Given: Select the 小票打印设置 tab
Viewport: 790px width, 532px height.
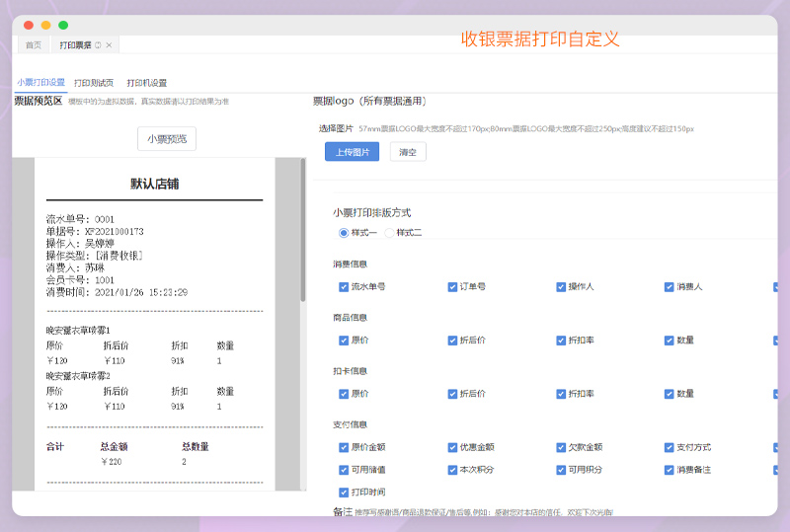Looking at the screenshot, I should pyautogui.click(x=40, y=83).
